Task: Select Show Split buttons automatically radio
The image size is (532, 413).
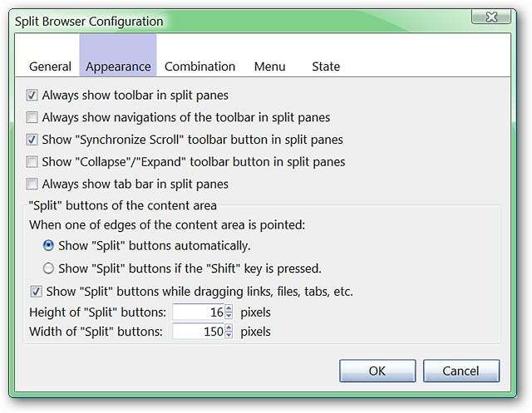Action: point(49,246)
